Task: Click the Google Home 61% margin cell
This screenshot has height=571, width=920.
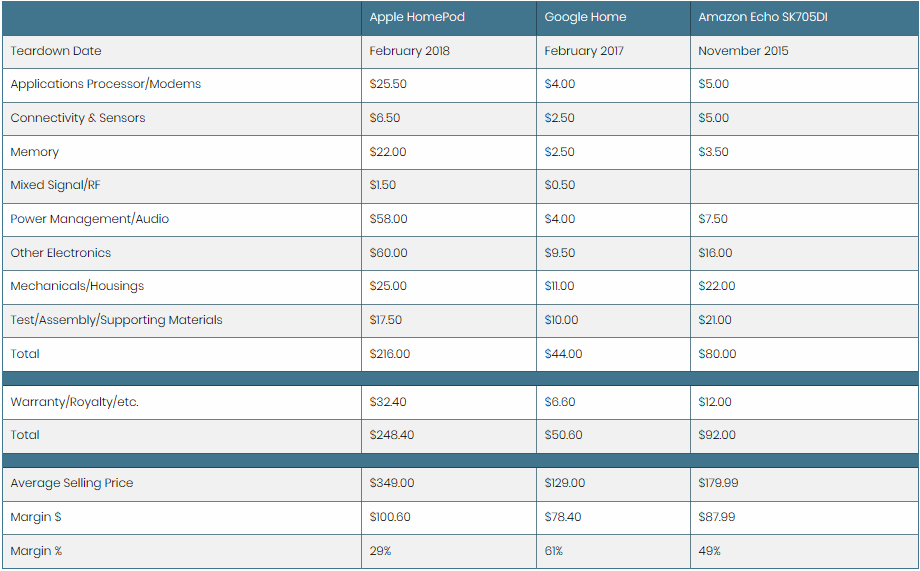Action: 554,551
